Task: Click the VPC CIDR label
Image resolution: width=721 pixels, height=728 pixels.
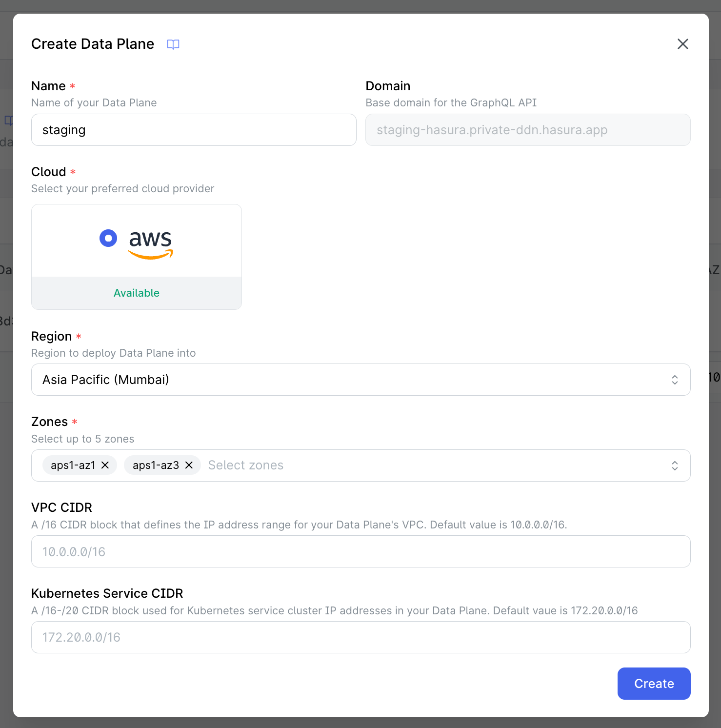Action: tap(62, 507)
